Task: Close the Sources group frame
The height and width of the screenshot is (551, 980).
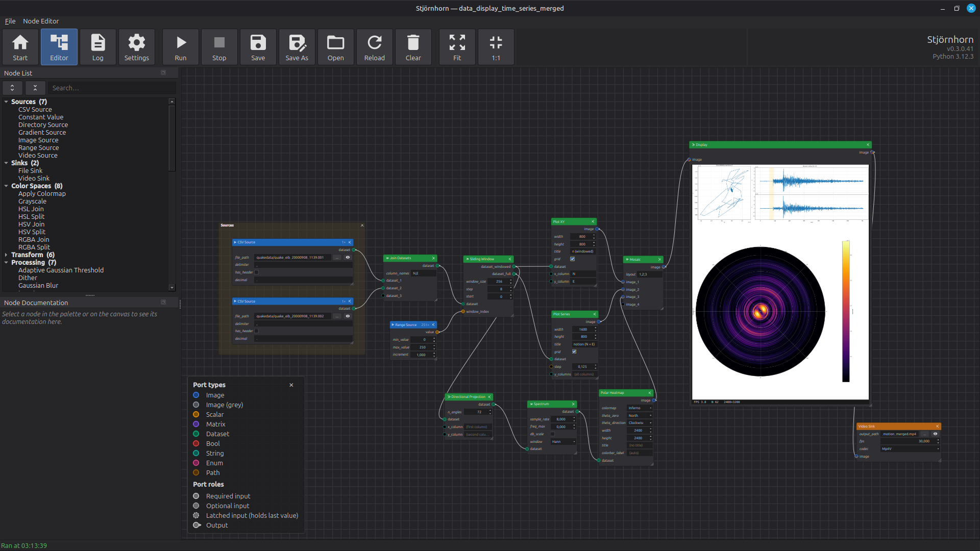Action: (362, 226)
